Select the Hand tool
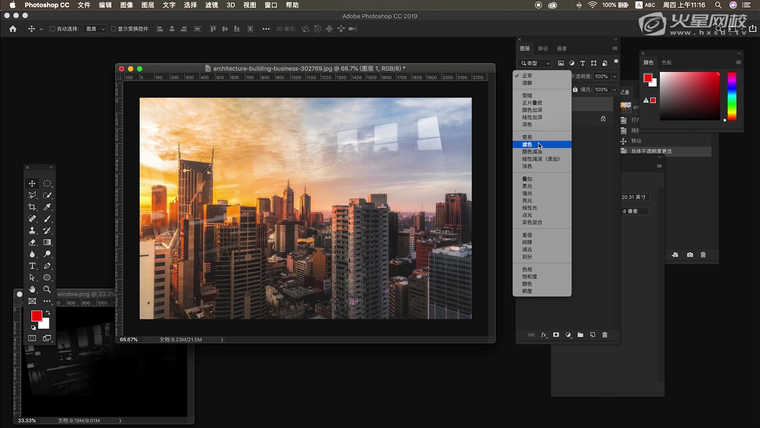The width and height of the screenshot is (760, 428). [x=32, y=289]
